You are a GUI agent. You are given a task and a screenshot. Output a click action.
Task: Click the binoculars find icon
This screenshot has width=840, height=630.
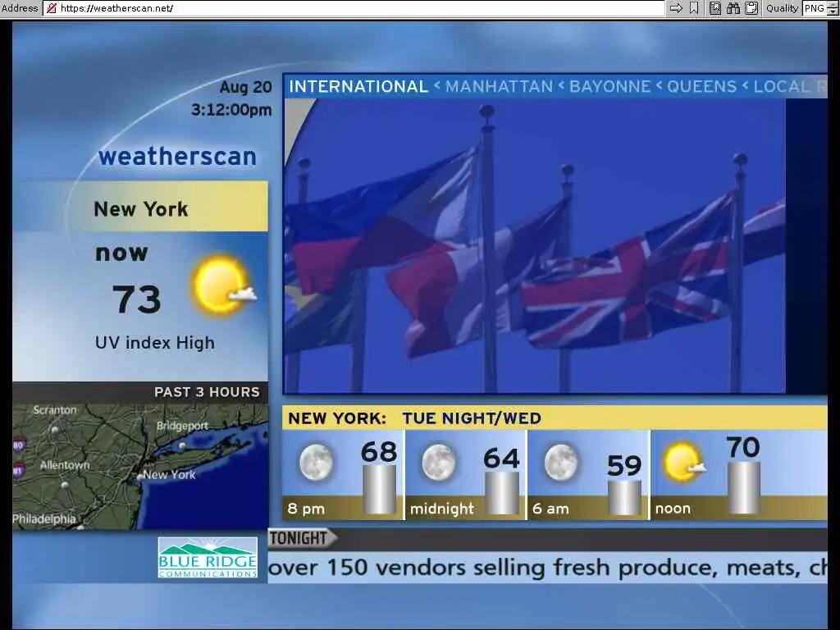(x=733, y=8)
